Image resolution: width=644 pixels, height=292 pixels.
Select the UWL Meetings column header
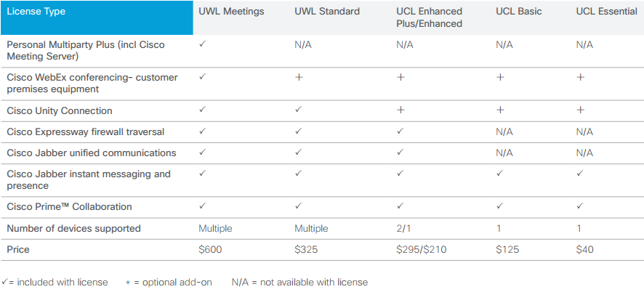[x=231, y=12]
